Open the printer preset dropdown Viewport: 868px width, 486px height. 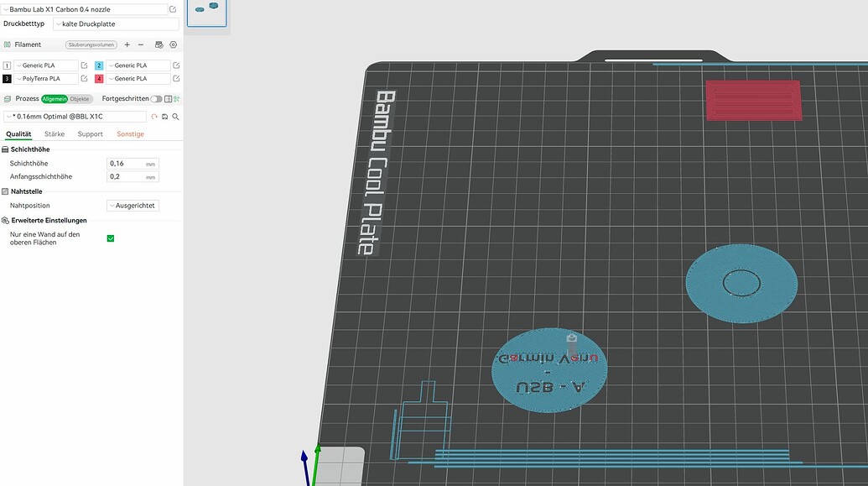pyautogui.click(x=86, y=9)
